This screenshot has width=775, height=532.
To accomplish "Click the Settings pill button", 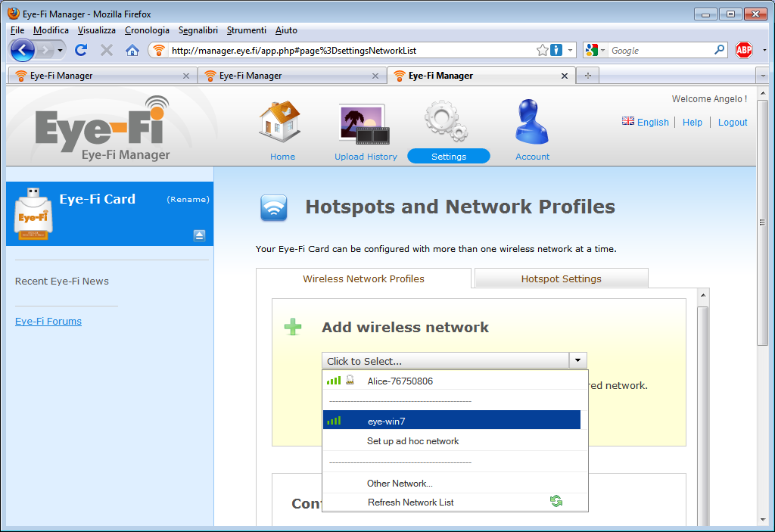I will (x=449, y=156).
